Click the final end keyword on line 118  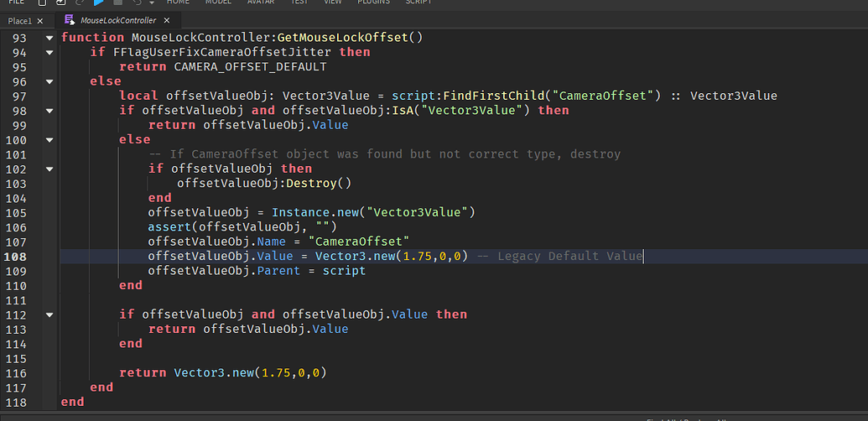click(x=72, y=403)
